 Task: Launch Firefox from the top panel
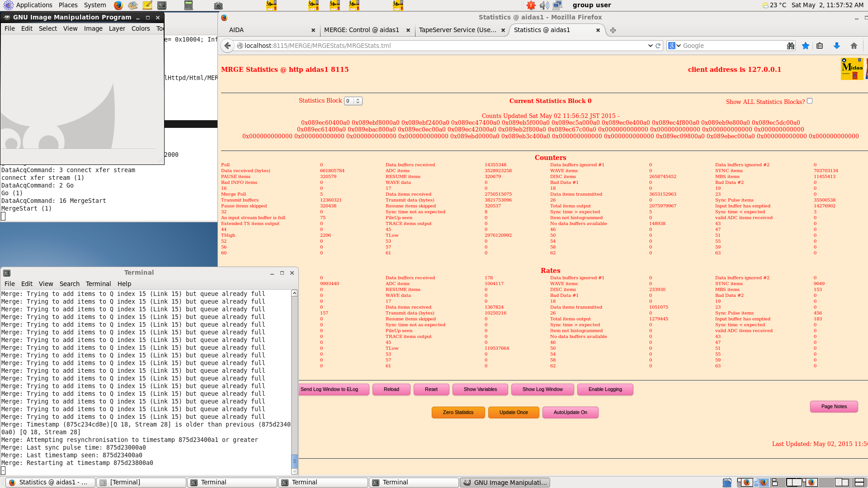pos(118,5)
